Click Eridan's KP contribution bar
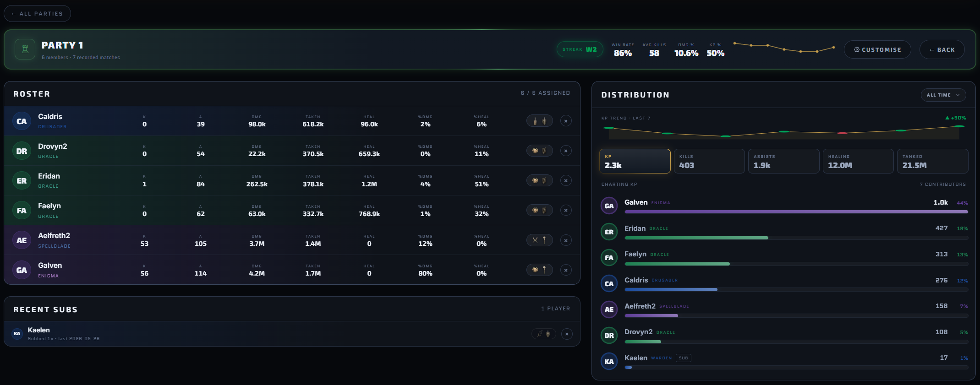 [x=796, y=238]
